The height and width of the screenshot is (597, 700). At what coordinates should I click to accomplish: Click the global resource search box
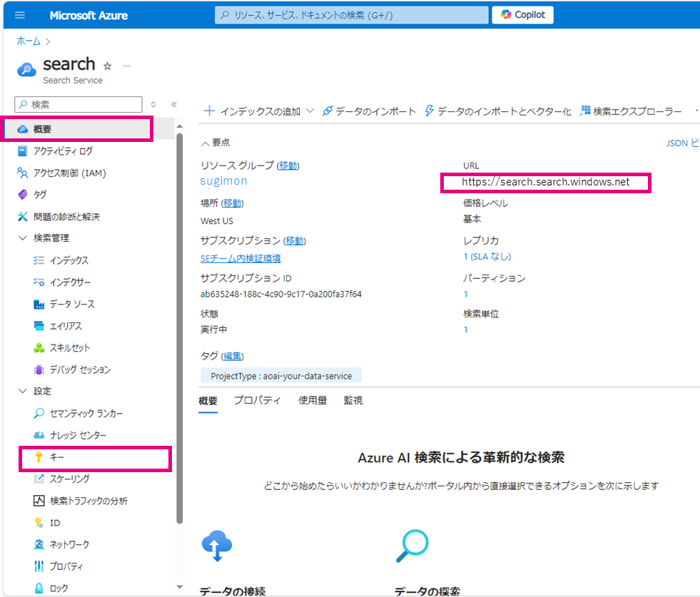tap(351, 15)
